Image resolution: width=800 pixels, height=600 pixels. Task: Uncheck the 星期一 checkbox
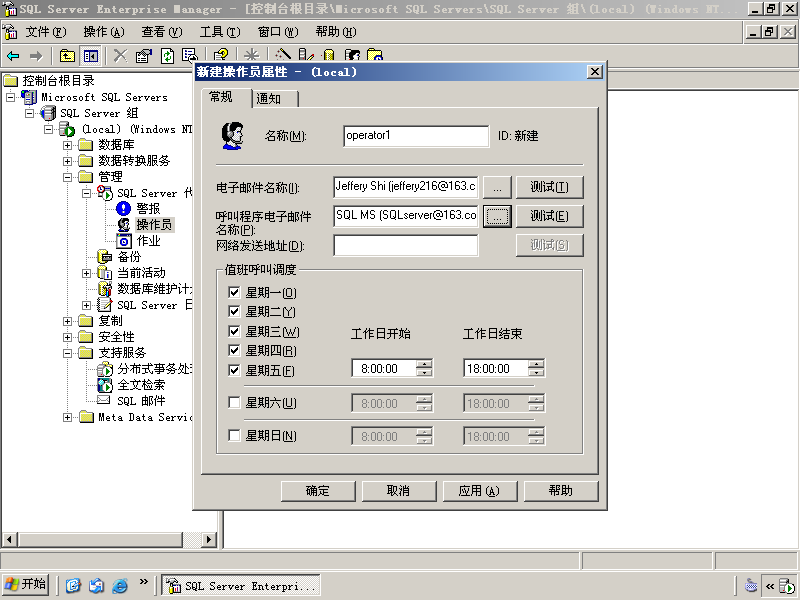point(234,292)
